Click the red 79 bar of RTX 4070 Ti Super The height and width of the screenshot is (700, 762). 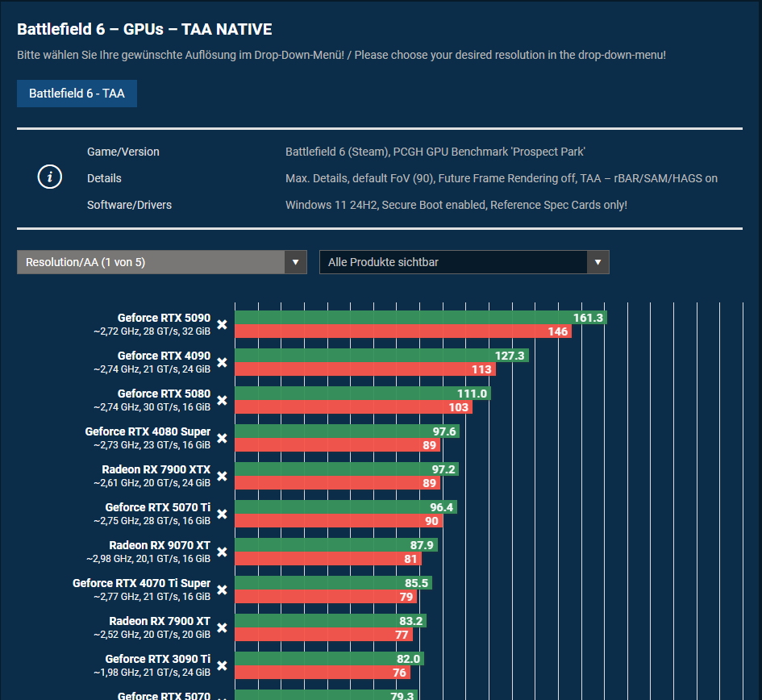326,597
